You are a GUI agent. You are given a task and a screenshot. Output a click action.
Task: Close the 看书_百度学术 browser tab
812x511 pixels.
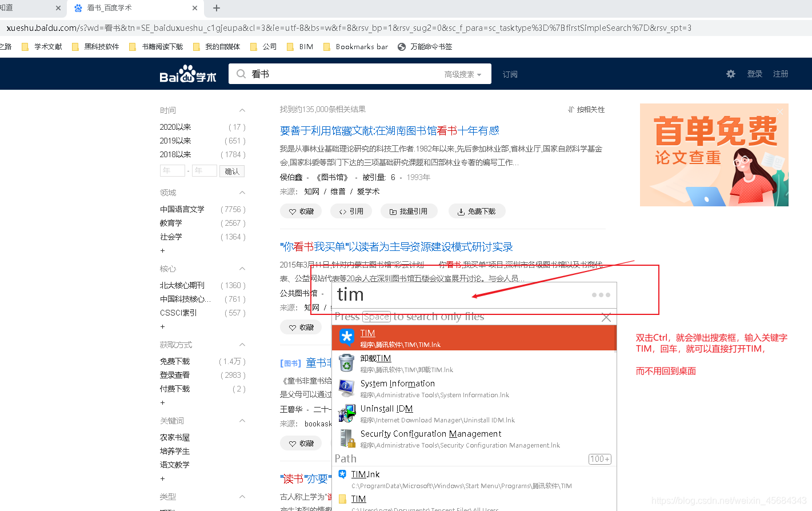click(195, 8)
